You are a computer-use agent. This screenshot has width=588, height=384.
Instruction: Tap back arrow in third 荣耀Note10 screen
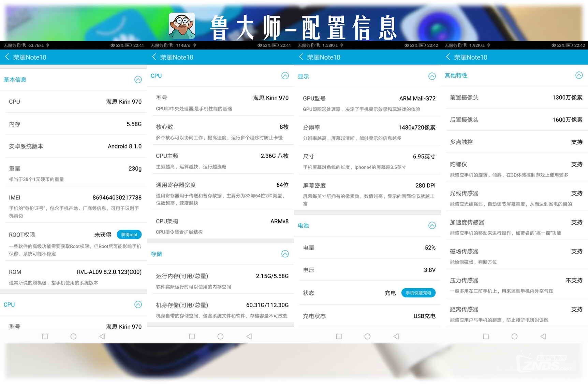[301, 57]
